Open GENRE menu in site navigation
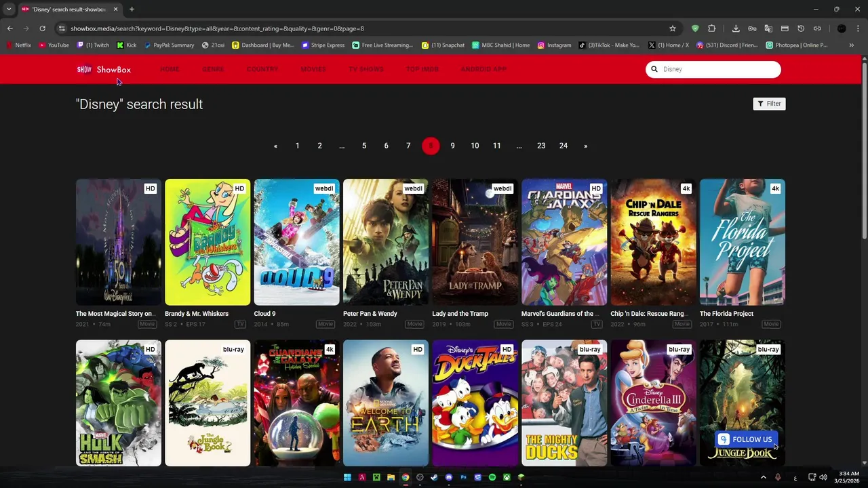The height and width of the screenshot is (488, 868). (x=213, y=69)
